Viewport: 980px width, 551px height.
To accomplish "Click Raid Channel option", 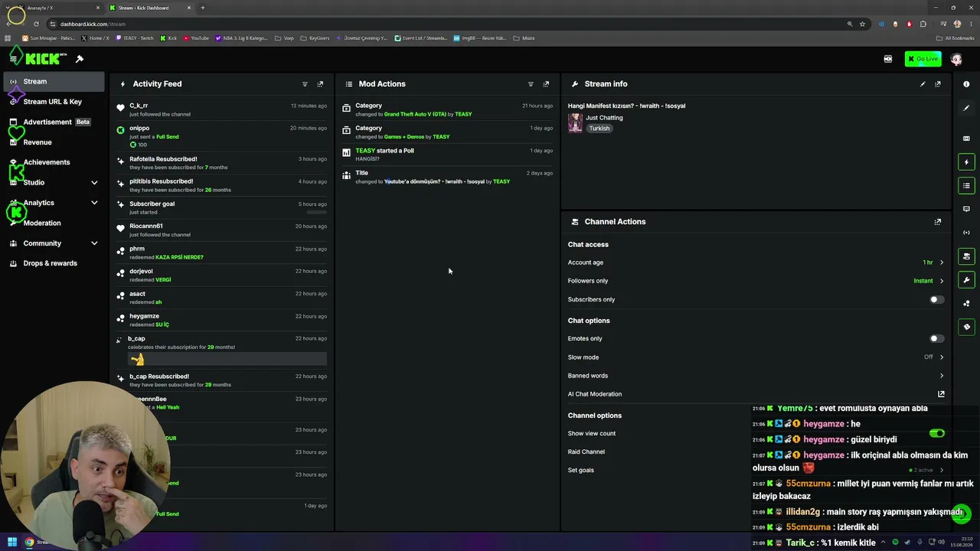I will coord(586,452).
